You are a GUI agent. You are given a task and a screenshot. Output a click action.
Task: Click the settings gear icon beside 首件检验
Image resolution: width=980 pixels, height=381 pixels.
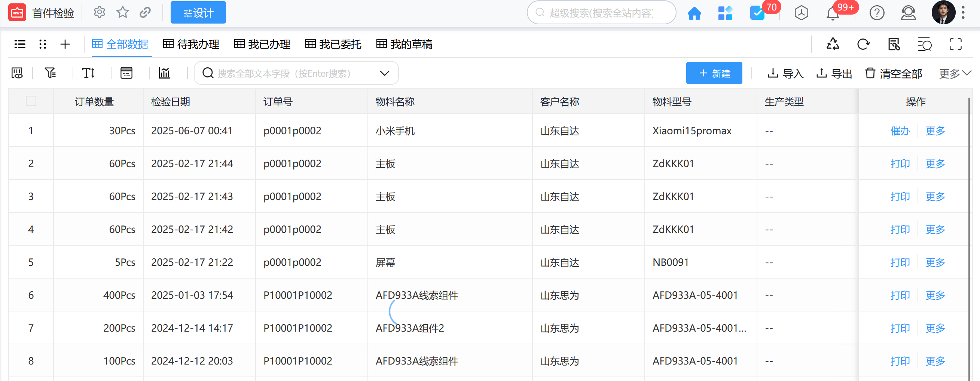point(99,13)
